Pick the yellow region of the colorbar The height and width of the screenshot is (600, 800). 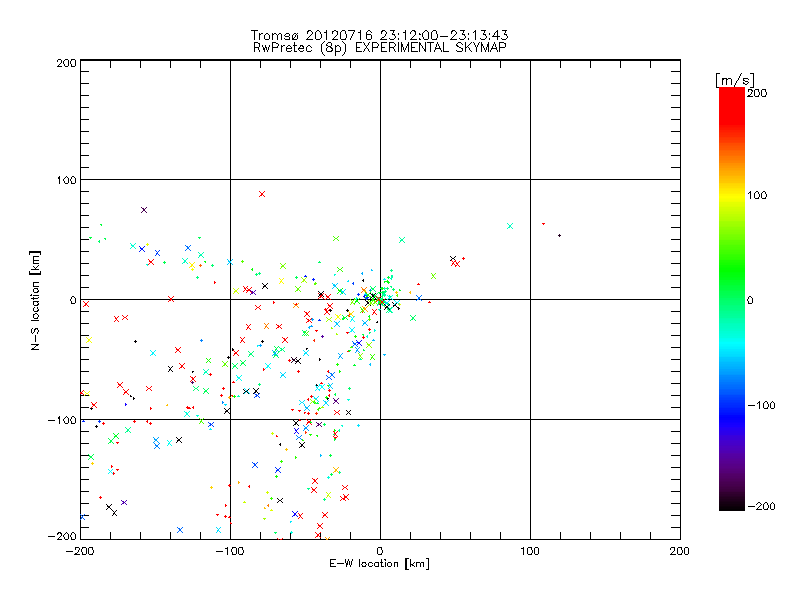tap(732, 196)
